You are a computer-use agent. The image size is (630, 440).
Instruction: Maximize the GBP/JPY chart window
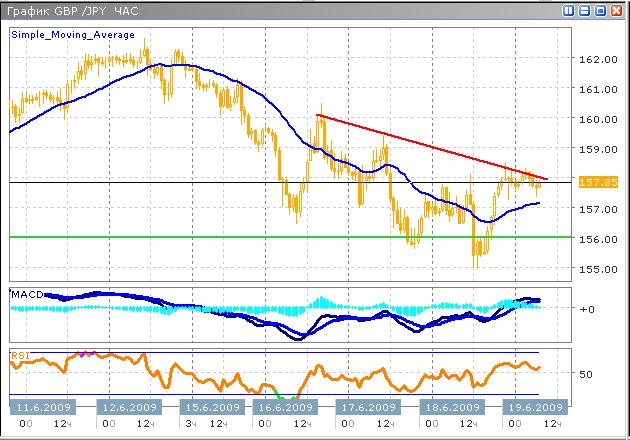(601, 10)
